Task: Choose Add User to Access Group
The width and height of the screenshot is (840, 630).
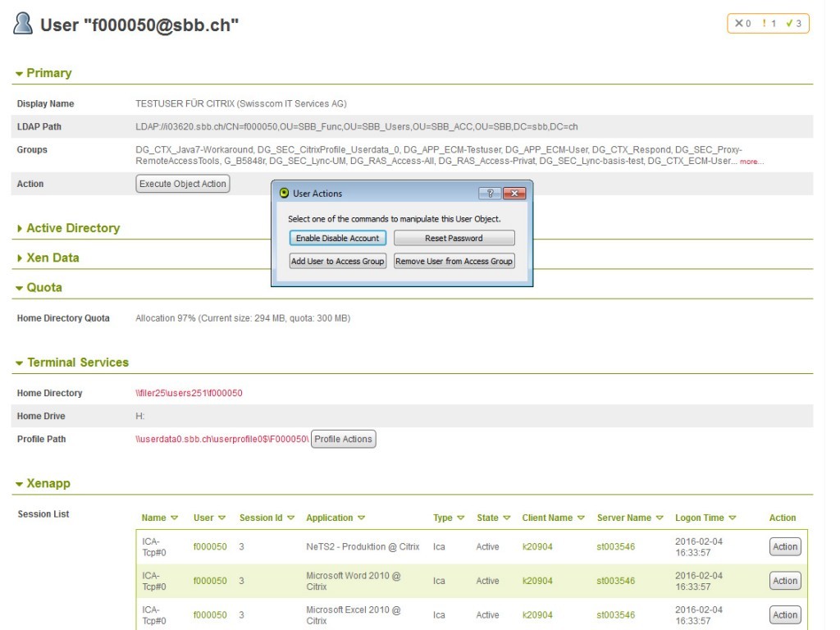Action: click(337, 262)
